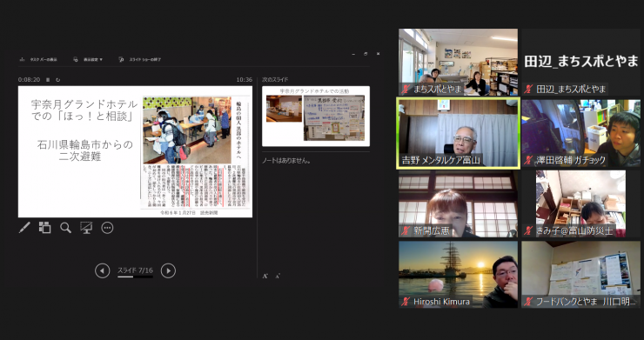Select フードバンクとやま 川口明 video tile
Image resolution: width=644 pixels, height=340 pixels.
click(580, 274)
